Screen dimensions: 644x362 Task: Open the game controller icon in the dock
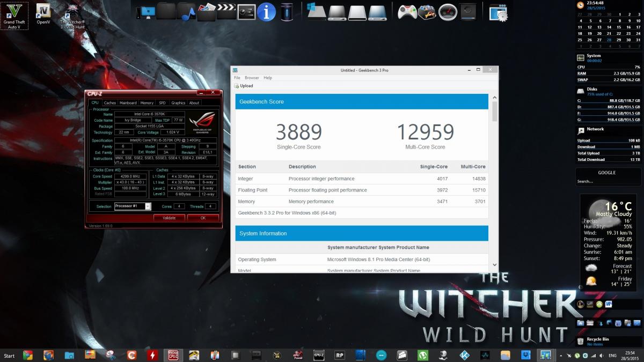[x=407, y=12]
